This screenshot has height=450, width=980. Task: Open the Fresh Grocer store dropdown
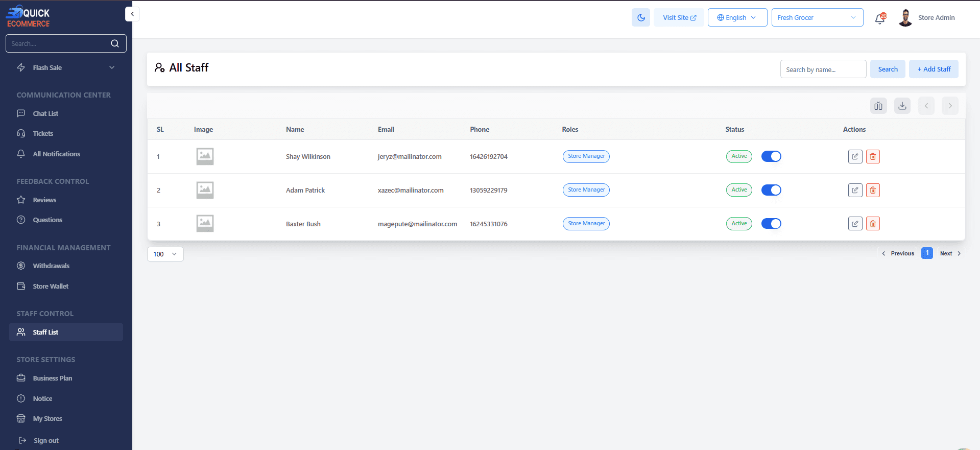coord(817,17)
